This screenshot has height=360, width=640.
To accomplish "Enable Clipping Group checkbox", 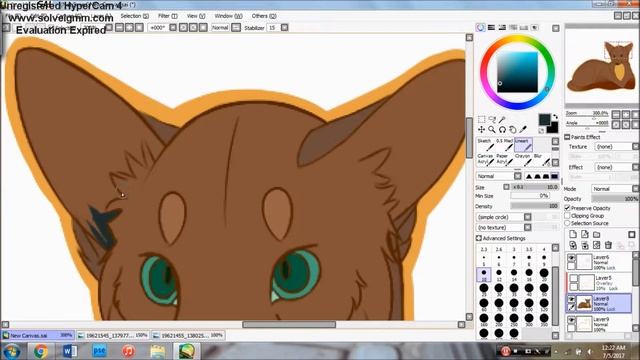I will (x=567, y=216).
